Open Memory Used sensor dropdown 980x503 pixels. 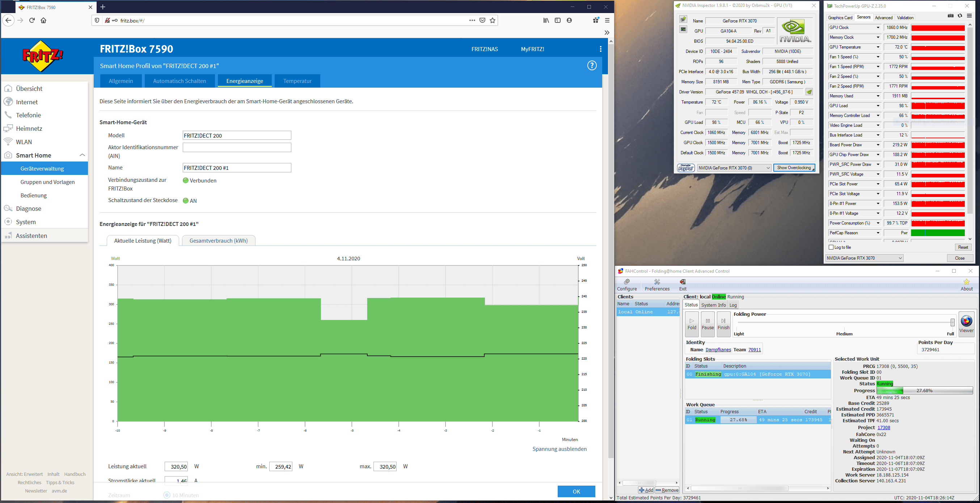(x=878, y=96)
